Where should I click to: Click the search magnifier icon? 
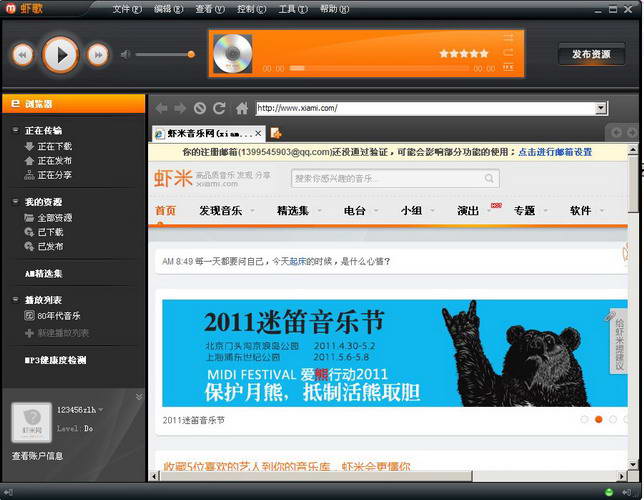click(x=489, y=178)
